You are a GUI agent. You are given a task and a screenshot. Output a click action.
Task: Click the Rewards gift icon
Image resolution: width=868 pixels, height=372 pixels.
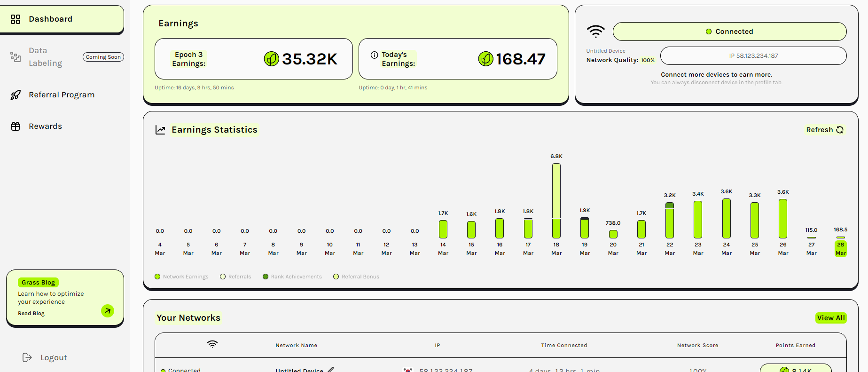tap(16, 127)
